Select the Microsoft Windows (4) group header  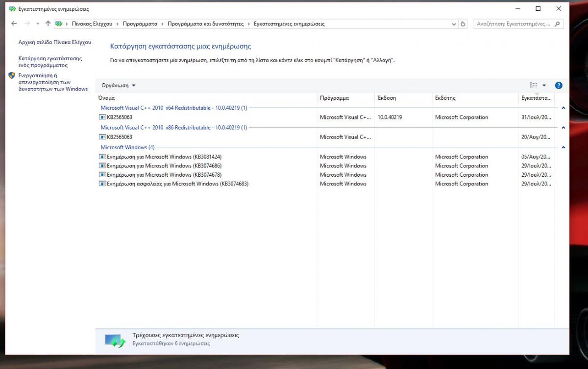tap(127, 147)
